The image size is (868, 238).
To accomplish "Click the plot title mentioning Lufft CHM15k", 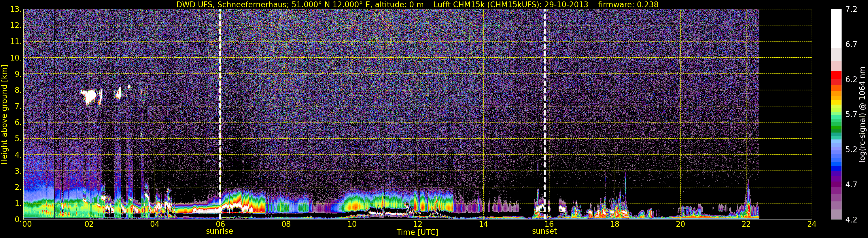I will click(x=417, y=4).
